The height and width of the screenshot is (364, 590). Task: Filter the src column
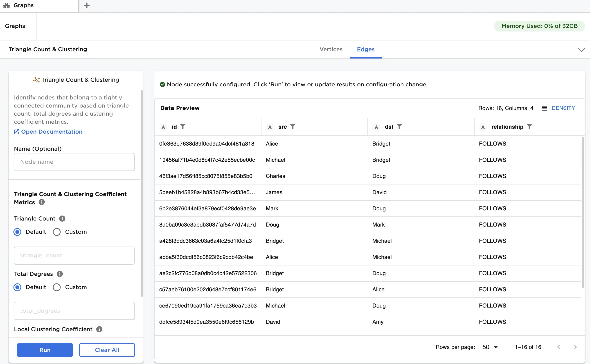coord(293,127)
